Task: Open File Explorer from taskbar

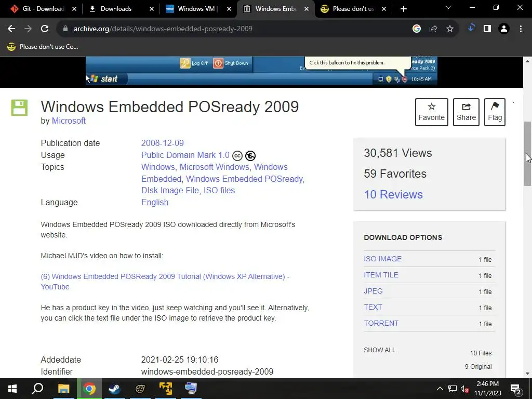Action: pyautogui.click(x=63, y=389)
